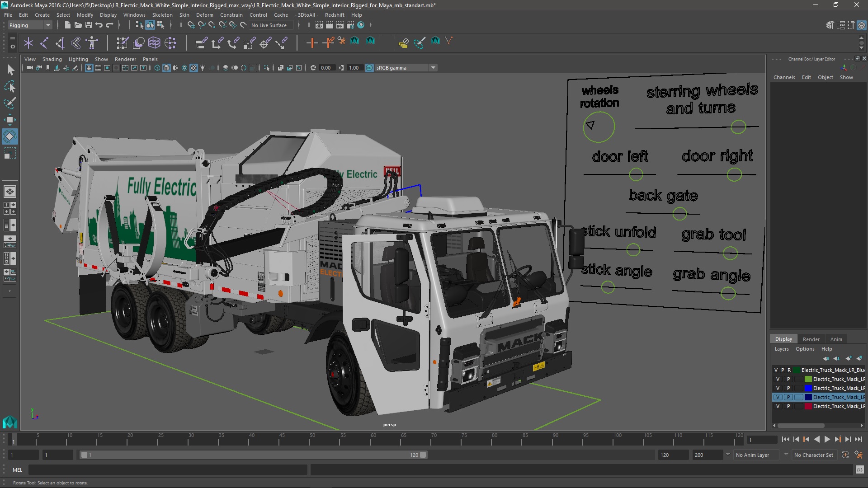The width and height of the screenshot is (868, 488).
Task: Toggle V visibility on bright blue layer
Action: (778, 388)
